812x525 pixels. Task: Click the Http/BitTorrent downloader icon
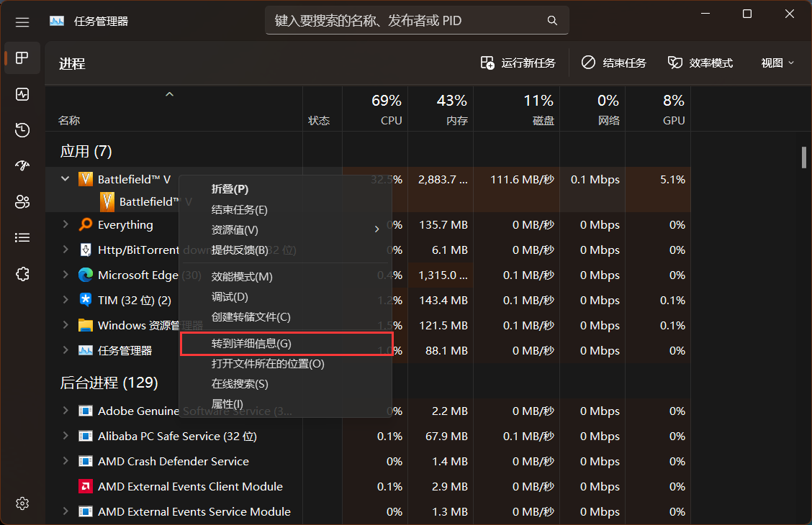point(86,250)
